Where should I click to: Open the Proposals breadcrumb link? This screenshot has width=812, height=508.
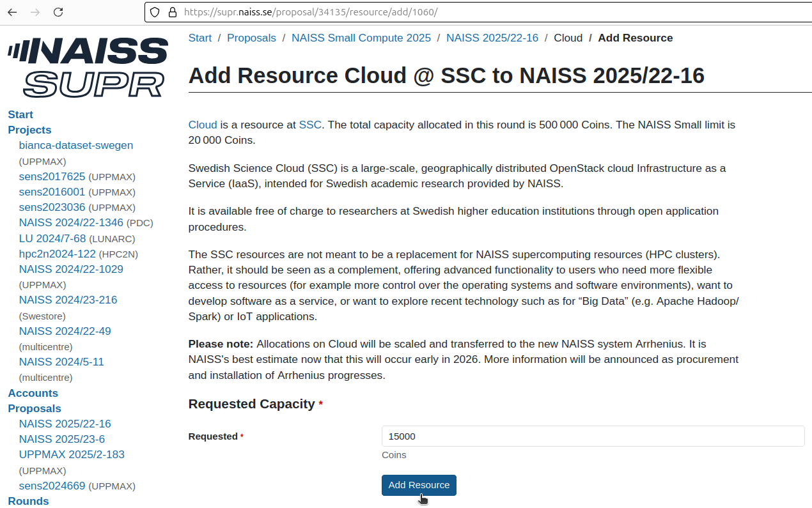click(251, 38)
